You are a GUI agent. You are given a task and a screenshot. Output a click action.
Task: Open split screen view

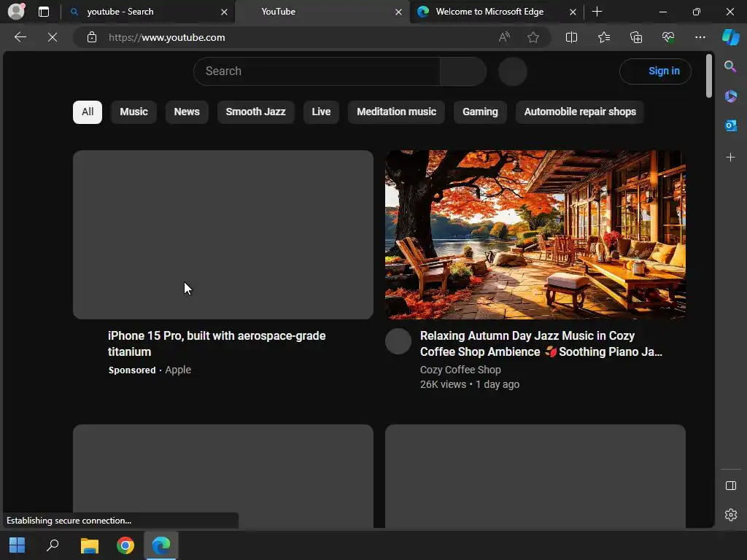(571, 37)
